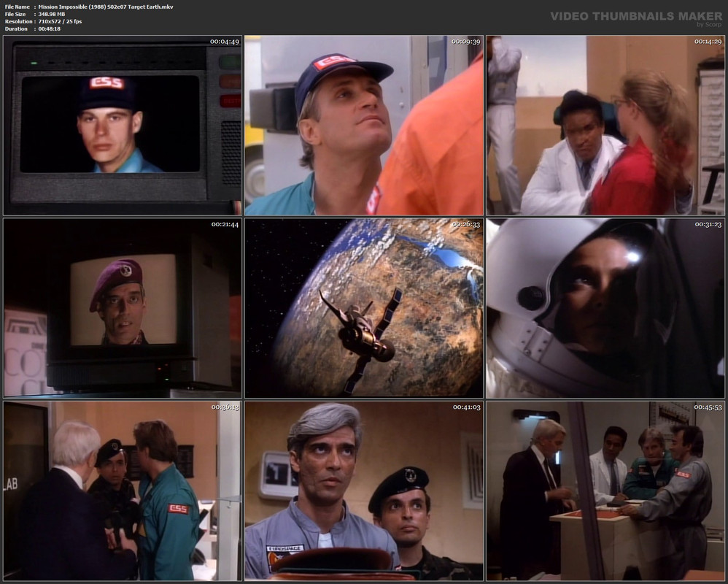Select the thumbnail at 00:21:44
The width and height of the screenshot is (728, 584).
click(123, 308)
